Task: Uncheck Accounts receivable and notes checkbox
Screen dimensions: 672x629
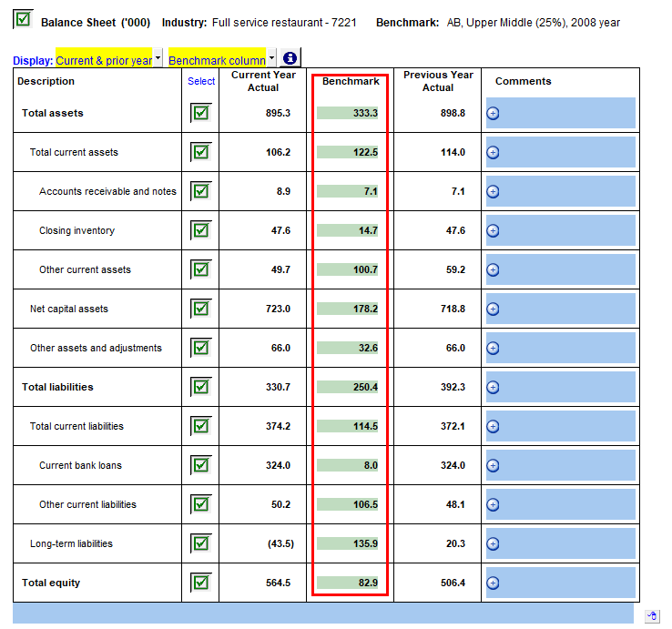Action: [201, 191]
